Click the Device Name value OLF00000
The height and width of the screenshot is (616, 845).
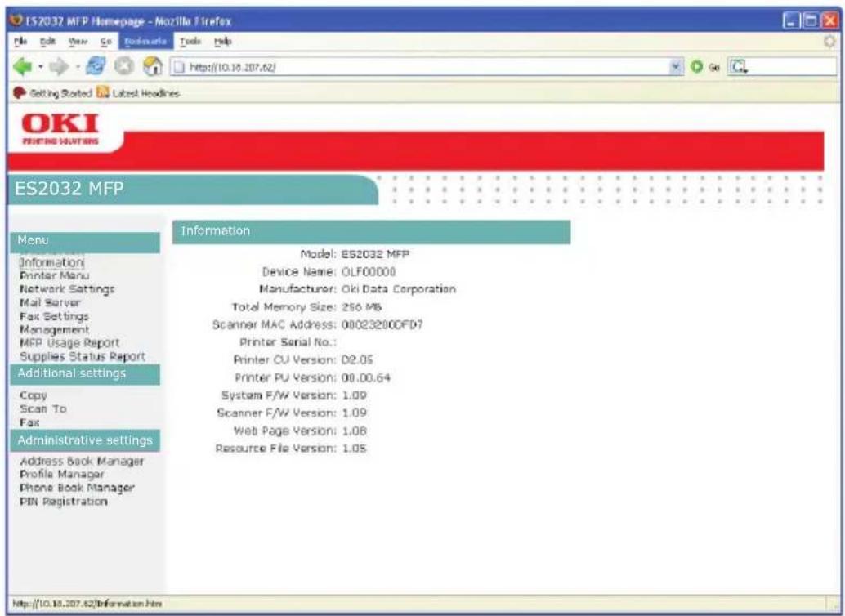(369, 271)
